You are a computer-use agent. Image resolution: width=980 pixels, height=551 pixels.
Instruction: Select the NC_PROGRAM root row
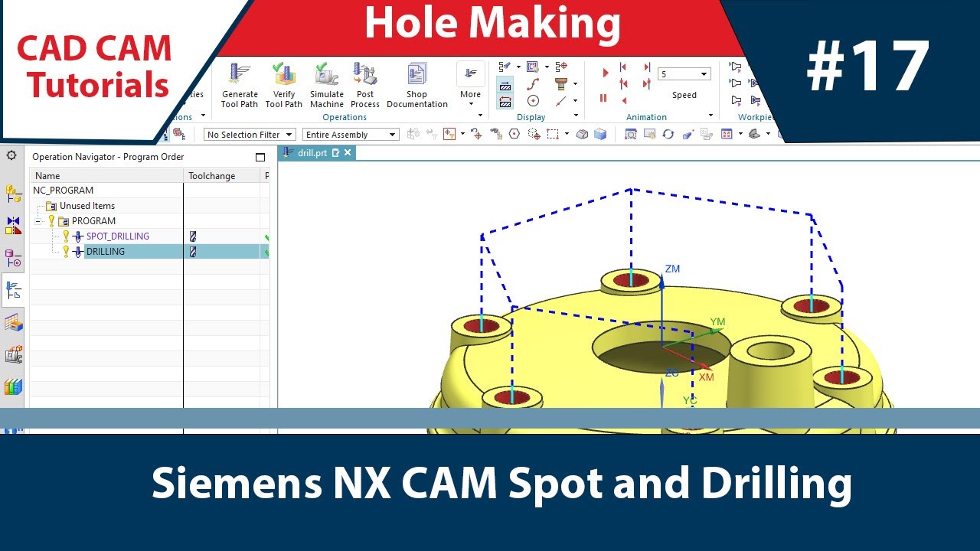point(149,191)
